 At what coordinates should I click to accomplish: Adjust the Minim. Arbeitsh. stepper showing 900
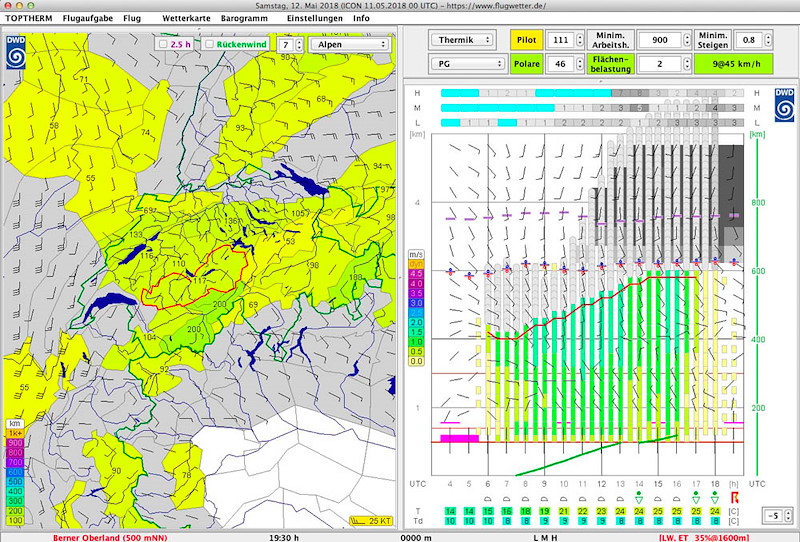click(x=687, y=40)
